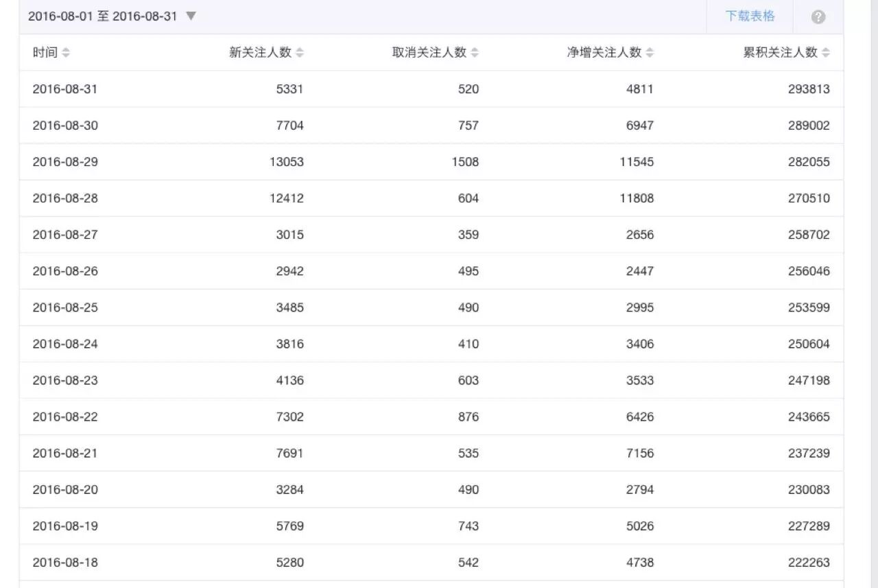Sort by 净增关注人数 column arrows

pyautogui.click(x=650, y=53)
